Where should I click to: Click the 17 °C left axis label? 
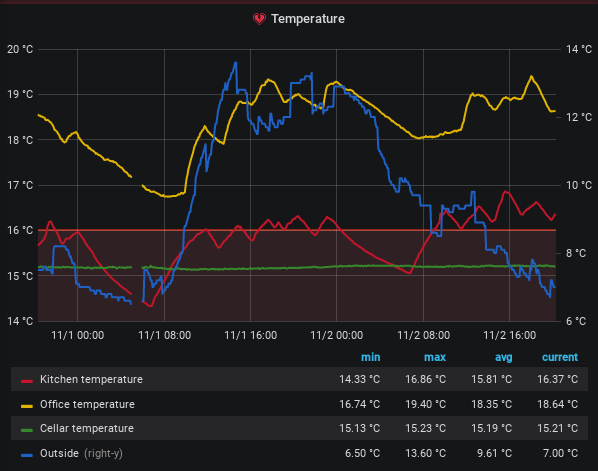click(20, 185)
